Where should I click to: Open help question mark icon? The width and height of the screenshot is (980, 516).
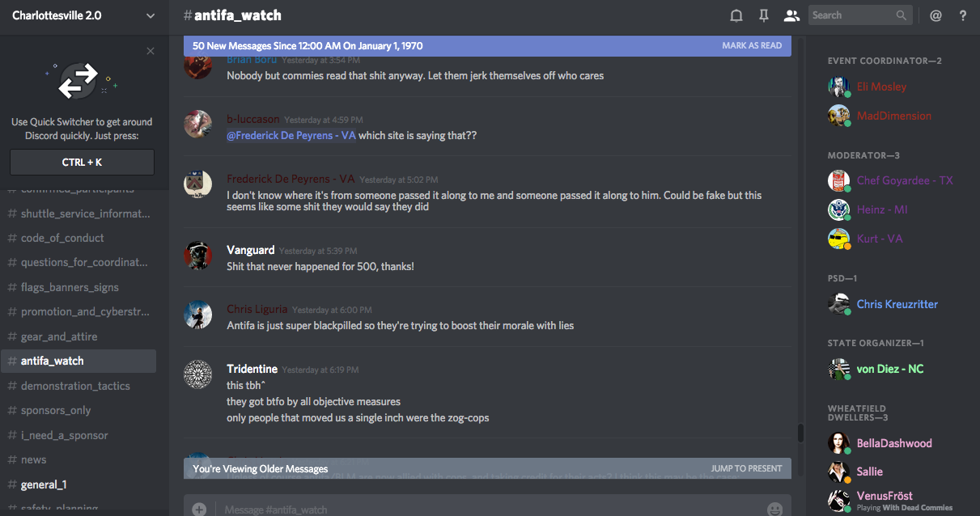click(x=962, y=15)
